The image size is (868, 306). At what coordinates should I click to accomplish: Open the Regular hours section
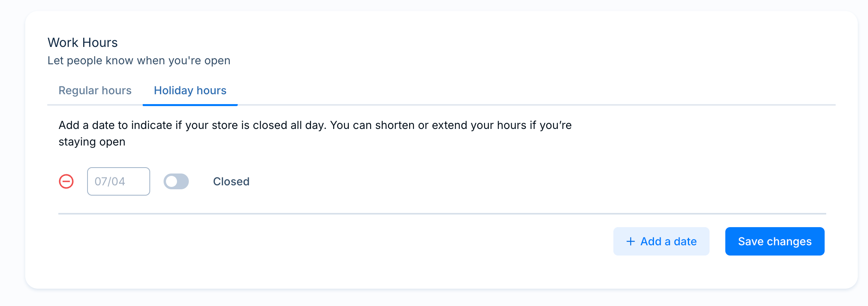click(x=95, y=91)
